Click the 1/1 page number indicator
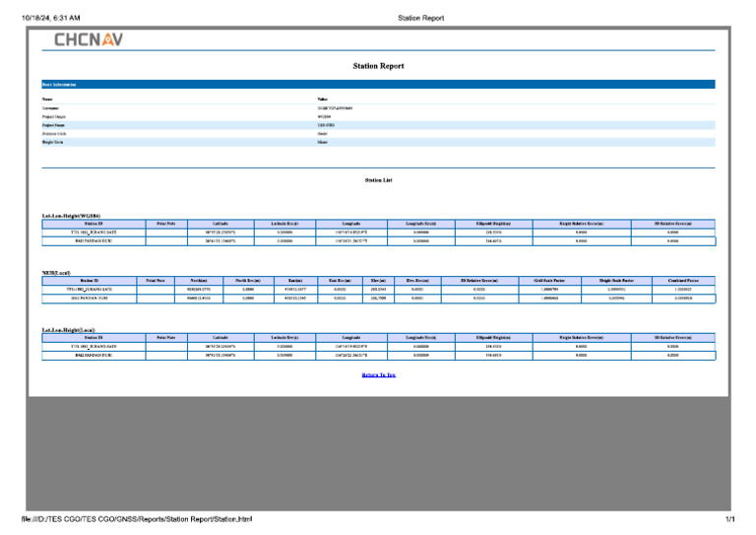Screen dimensions: 756x535 pos(729,519)
